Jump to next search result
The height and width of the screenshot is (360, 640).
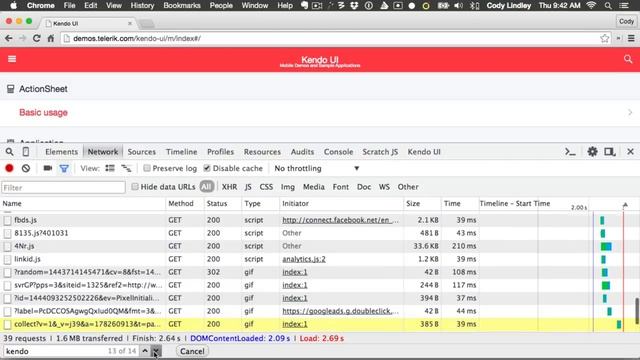(156, 351)
